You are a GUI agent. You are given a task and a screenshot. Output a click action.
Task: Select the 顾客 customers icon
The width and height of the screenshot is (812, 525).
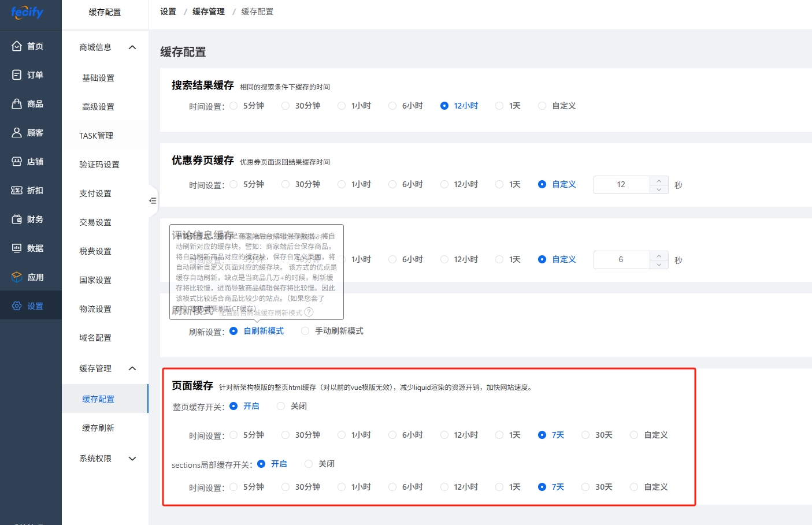click(x=17, y=133)
